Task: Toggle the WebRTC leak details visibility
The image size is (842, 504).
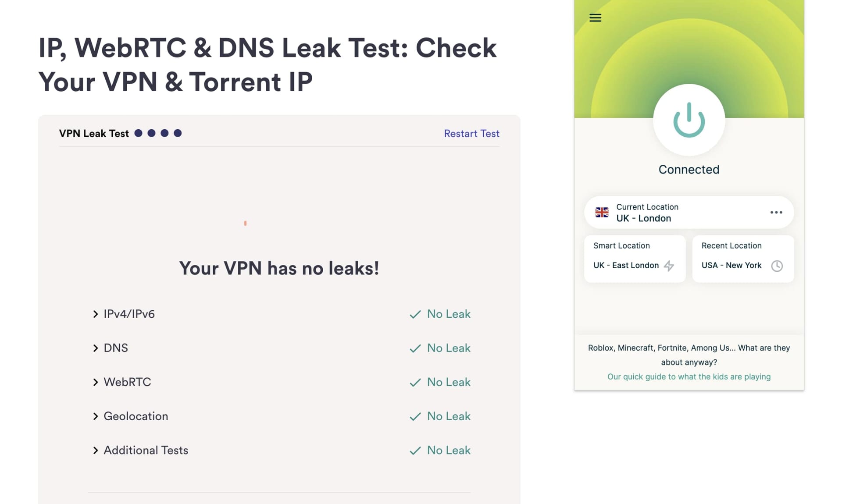Action: [x=96, y=382]
